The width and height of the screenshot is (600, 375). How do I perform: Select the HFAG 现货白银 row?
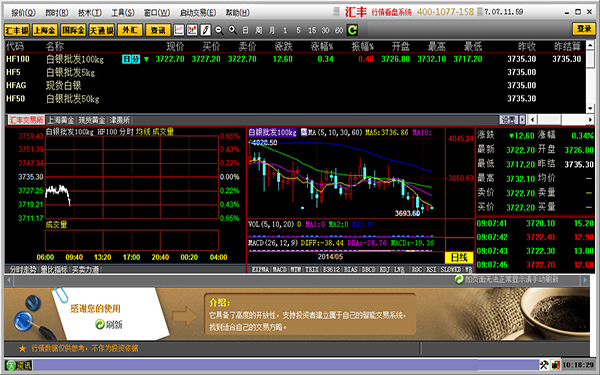click(x=295, y=85)
